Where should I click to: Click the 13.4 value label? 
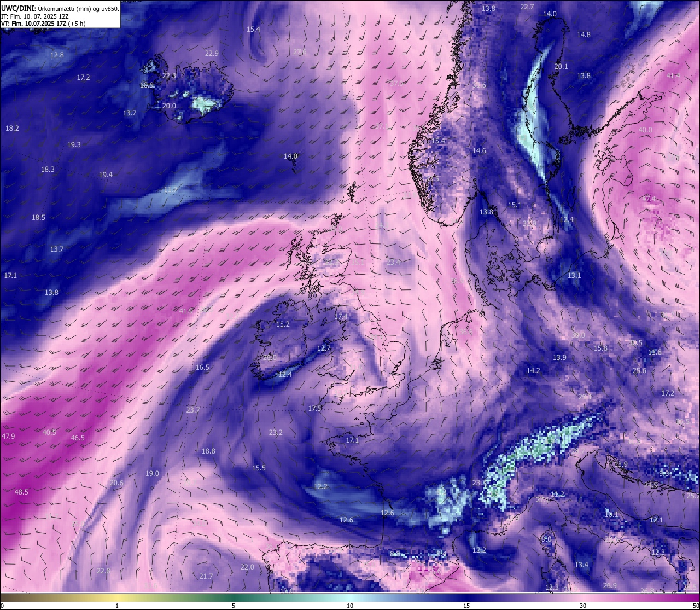coord(581,565)
